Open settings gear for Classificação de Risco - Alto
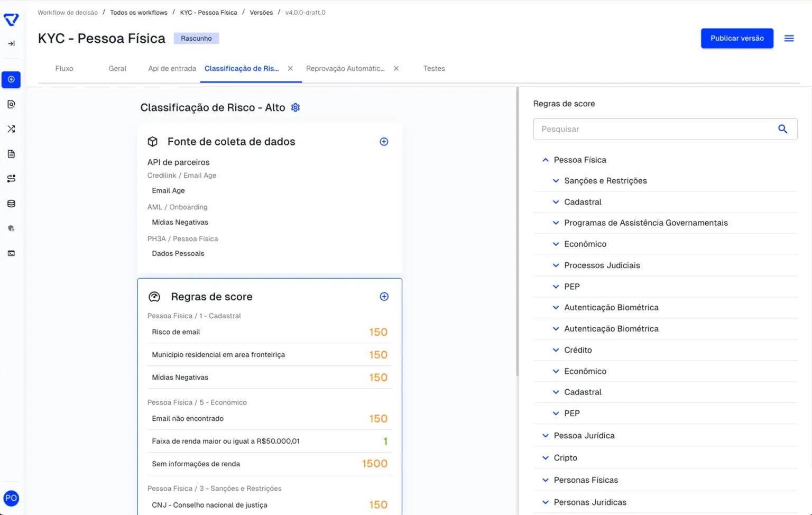Viewport: 812px width, 515px height. [x=296, y=107]
